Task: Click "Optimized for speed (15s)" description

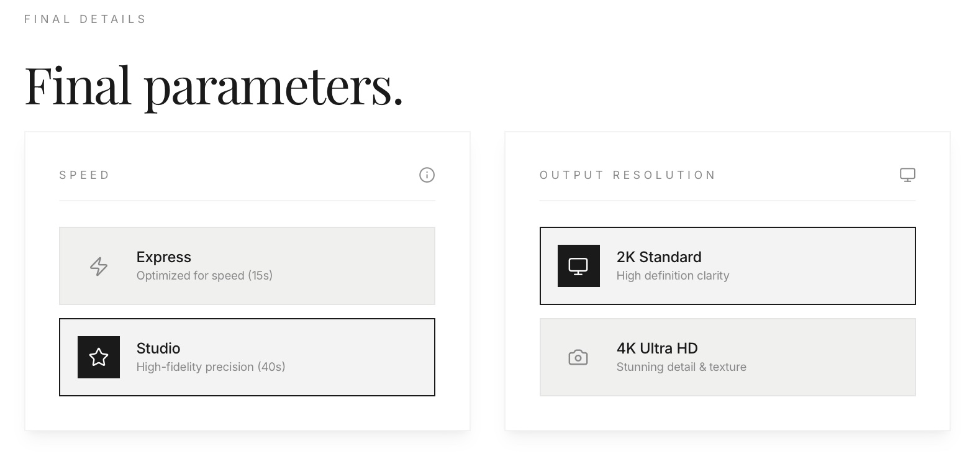Action: [x=204, y=276]
